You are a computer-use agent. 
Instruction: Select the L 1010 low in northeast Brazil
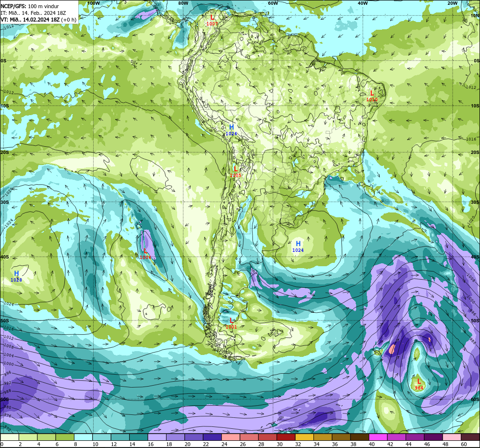pos(372,96)
